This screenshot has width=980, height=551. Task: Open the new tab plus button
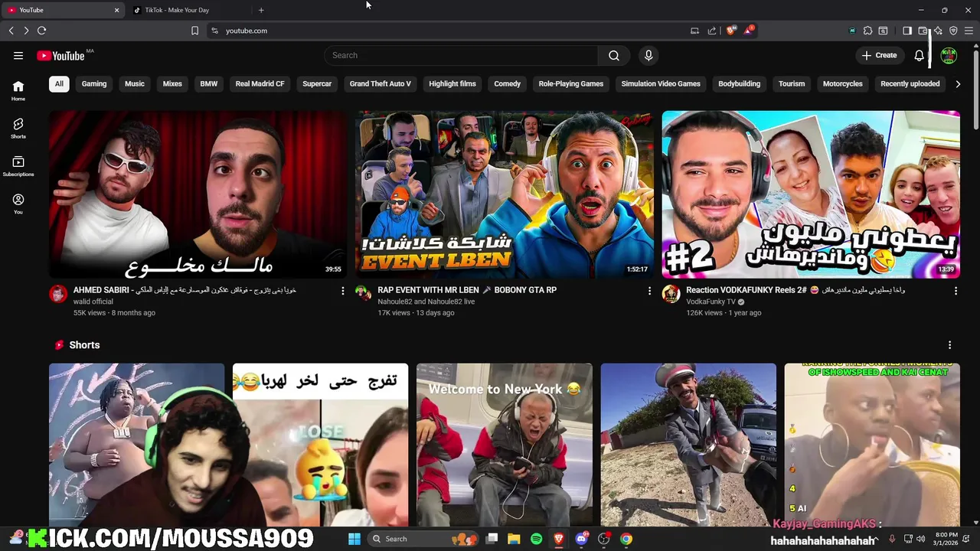point(261,10)
